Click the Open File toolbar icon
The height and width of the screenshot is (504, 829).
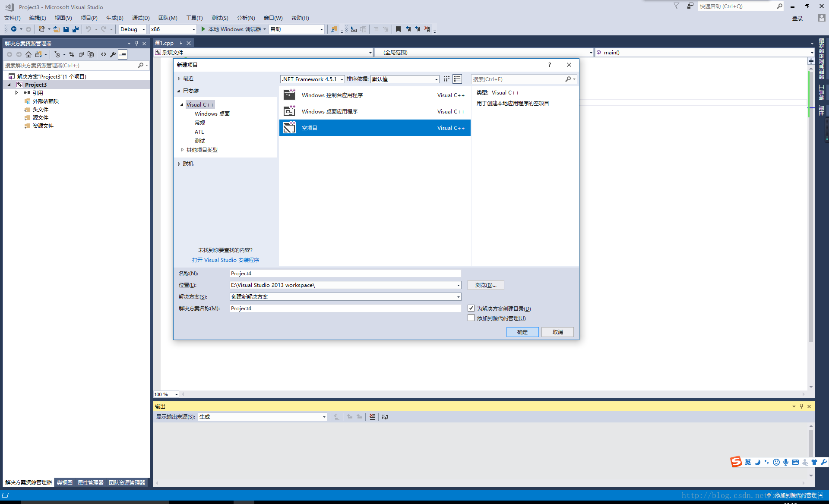coord(56,29)
